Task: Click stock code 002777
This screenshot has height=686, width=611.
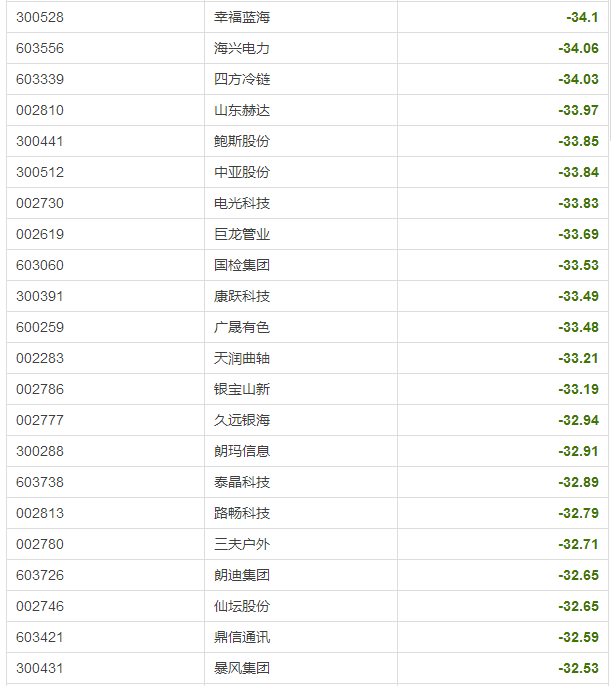Action: tap(40, 420)
